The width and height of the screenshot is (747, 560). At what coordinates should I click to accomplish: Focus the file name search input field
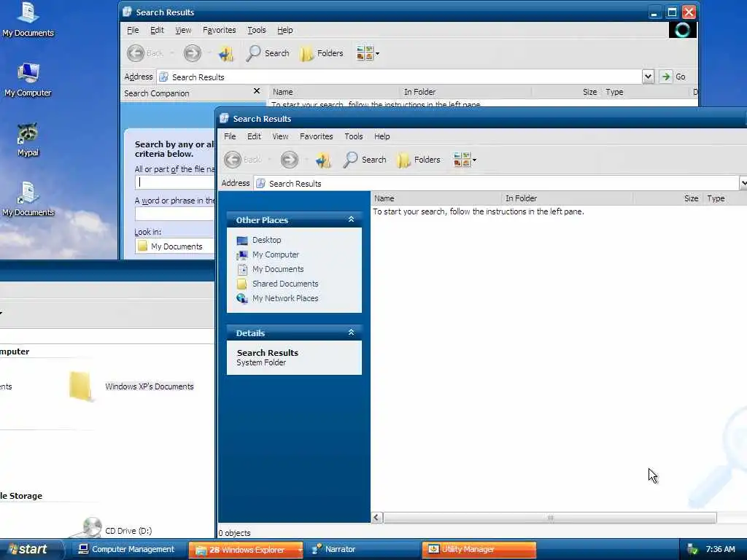coord(175,182)
